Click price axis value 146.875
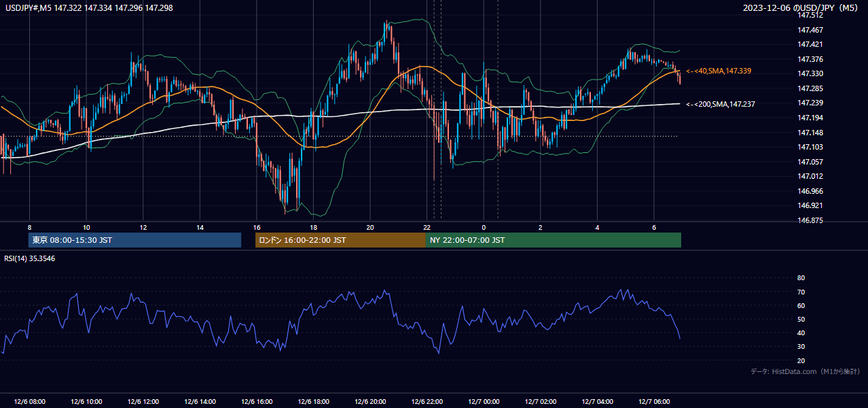Viewport: 868px width, 408px height. click(x=810, y=220)
